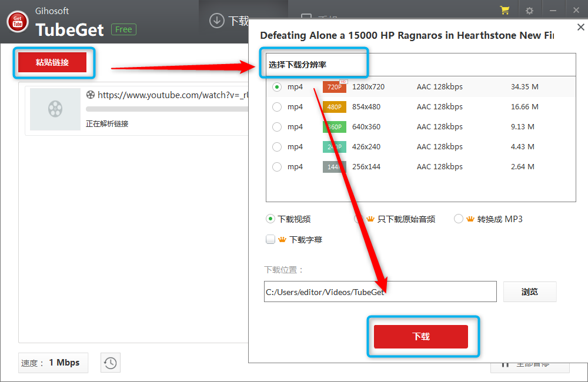Select the mp4 426x240 radio button
The height and width of the screenshot is (382, 588).
(x=277, y=146)
